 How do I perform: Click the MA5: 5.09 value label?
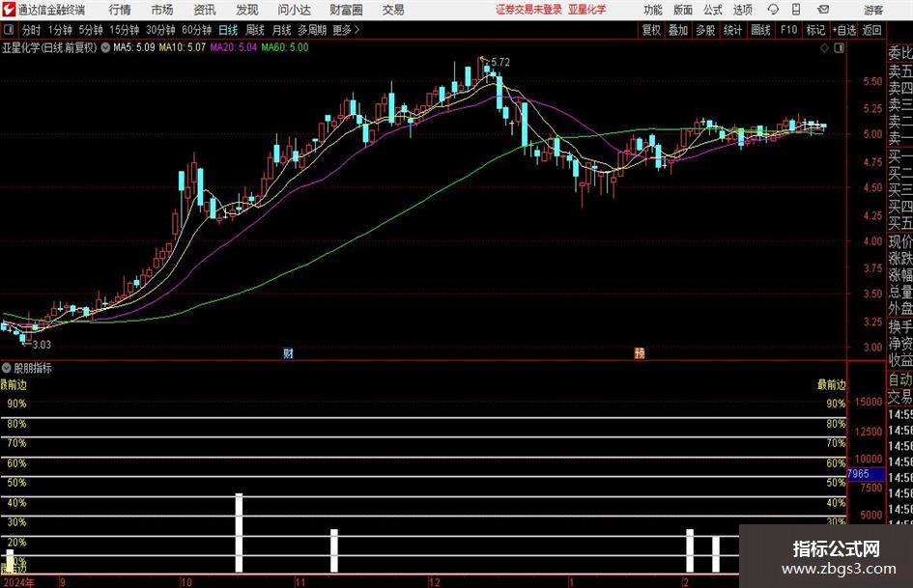point(134,47)
